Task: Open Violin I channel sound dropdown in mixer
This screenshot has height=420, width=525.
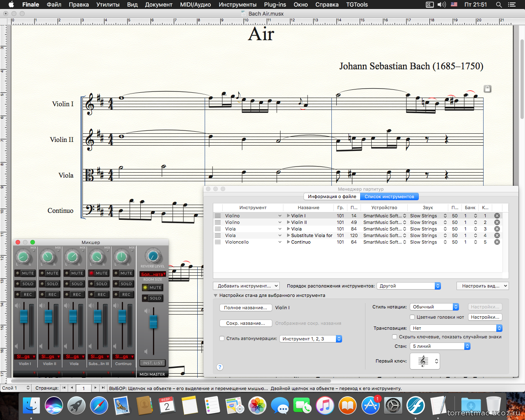Action: (25, 356)
